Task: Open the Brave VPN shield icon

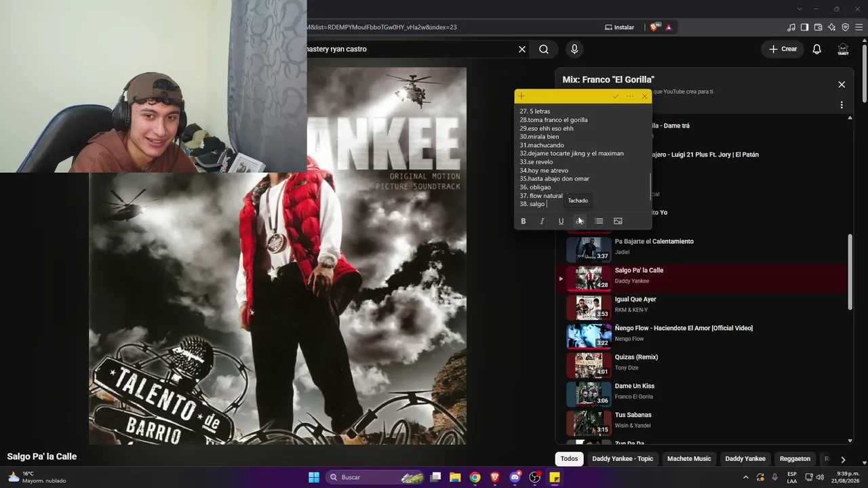Action: (x=846, y=27)
